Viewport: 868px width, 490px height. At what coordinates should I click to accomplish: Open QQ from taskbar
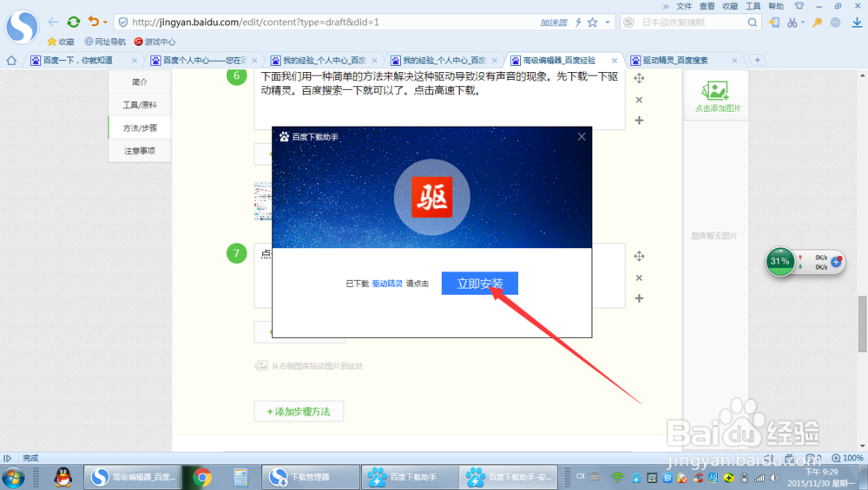click(63, 477)
